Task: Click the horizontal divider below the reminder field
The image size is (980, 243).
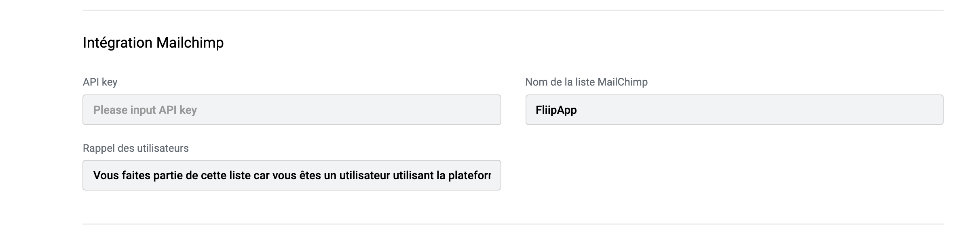Action: (x=513, y=224)
